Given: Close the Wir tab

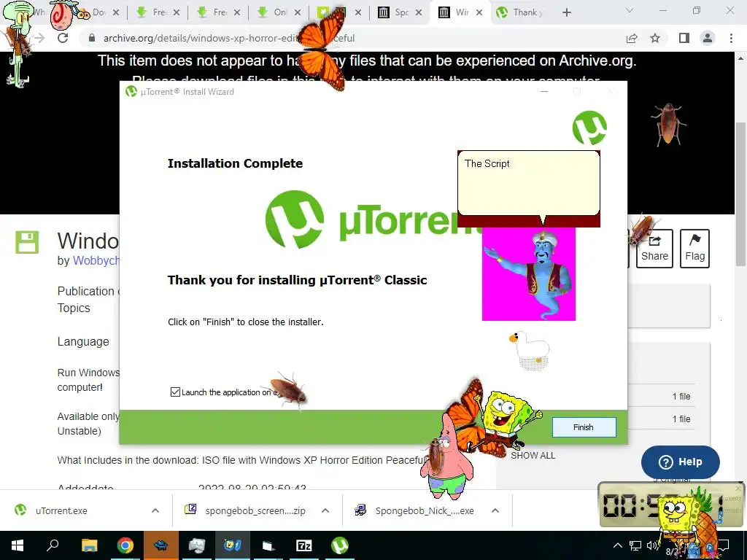Looking at the screenshot, I should click(x=479, y=13).
